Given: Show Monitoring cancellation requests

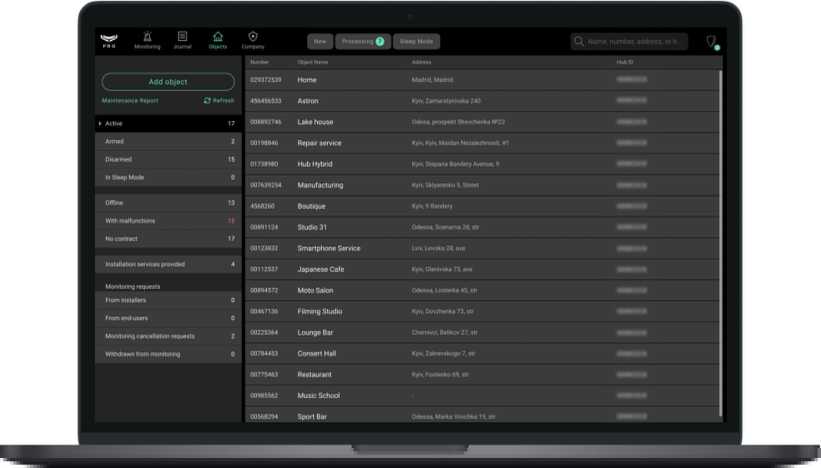Looking at the screenshot, I should tap(168, 336).
